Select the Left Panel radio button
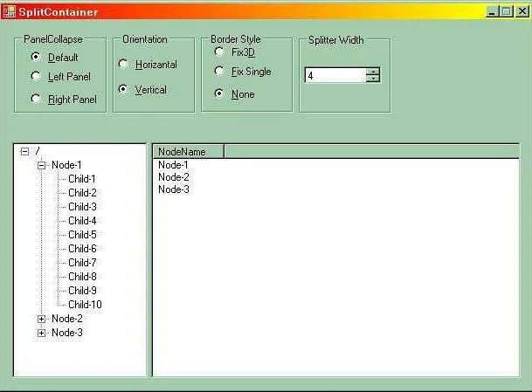Viewport: 532px width, 392px height. pyautogui.click(x=36, y=77)
